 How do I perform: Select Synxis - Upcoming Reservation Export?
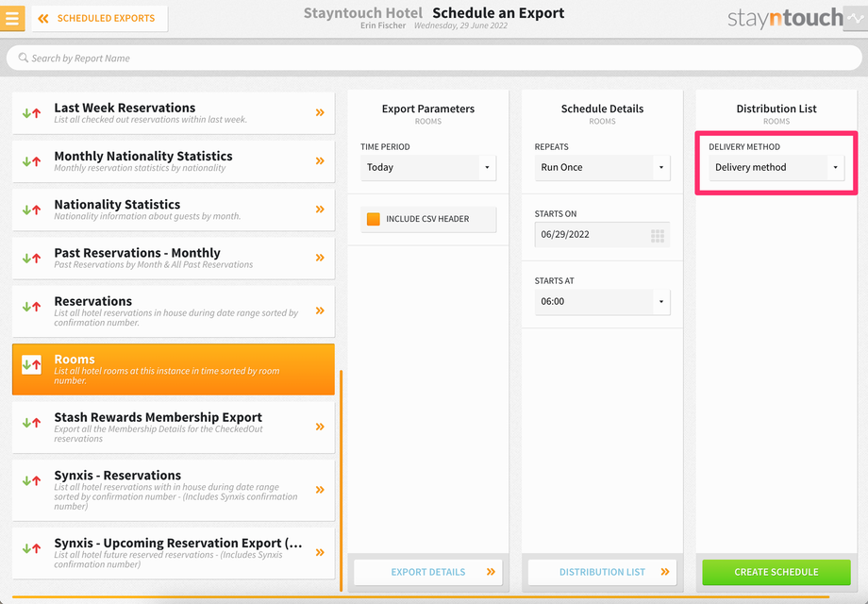tap(174, 553)
